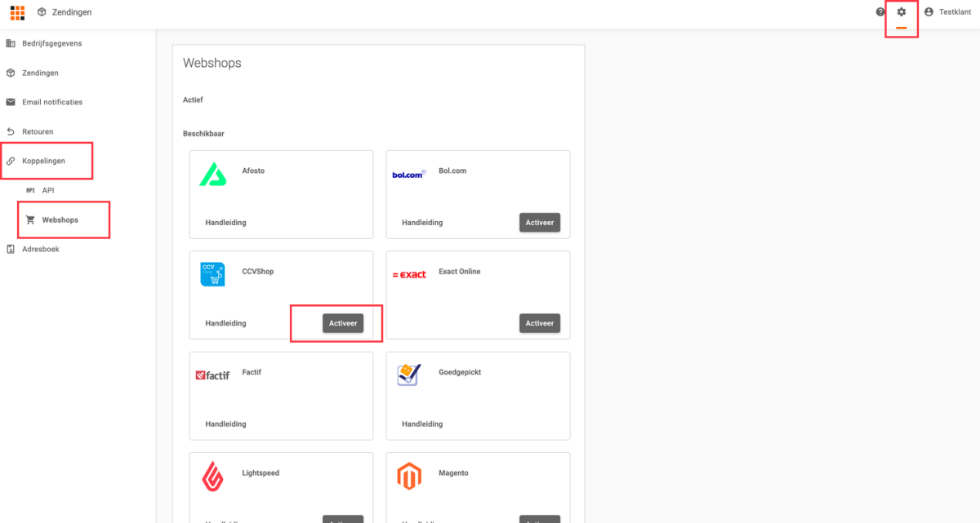
Task: Click the Testklant account icon
Action: [x=929, y=12]
